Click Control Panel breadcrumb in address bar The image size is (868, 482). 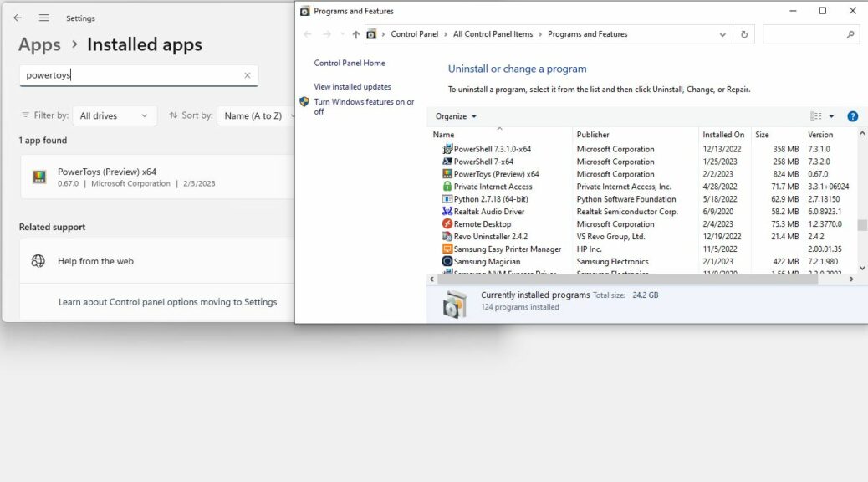point(414,34)
